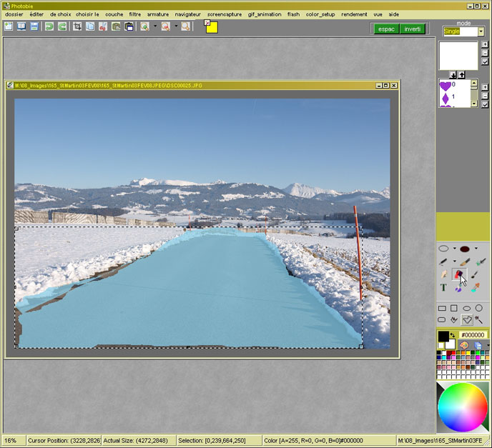Click the hex color field #000000
The width and height of the screenshot is (492, 448).
click(473, 334)
